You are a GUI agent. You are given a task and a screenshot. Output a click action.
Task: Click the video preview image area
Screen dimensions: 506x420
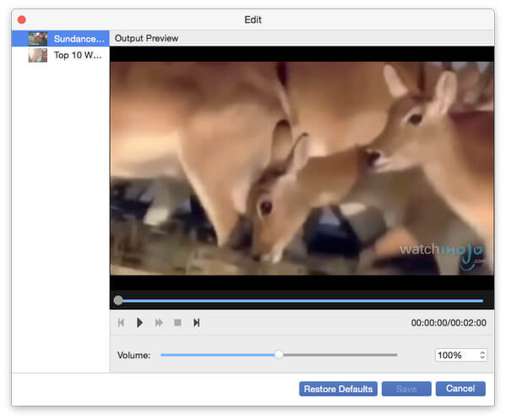point(302,168)
